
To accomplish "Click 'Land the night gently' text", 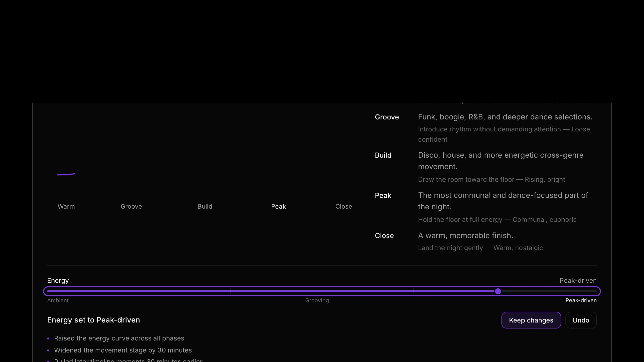I will [450, 248].
